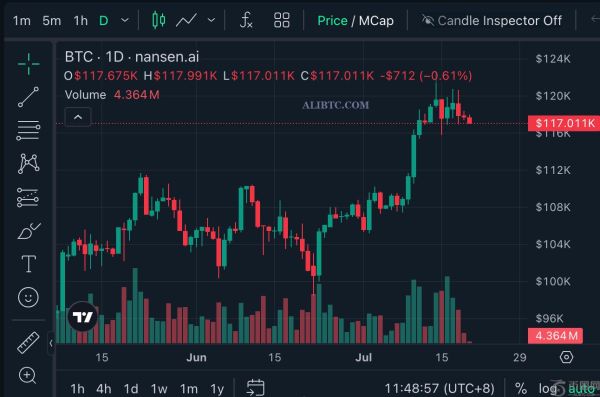
Task: Switch to the line chart type icon
Action: [186, 20]
